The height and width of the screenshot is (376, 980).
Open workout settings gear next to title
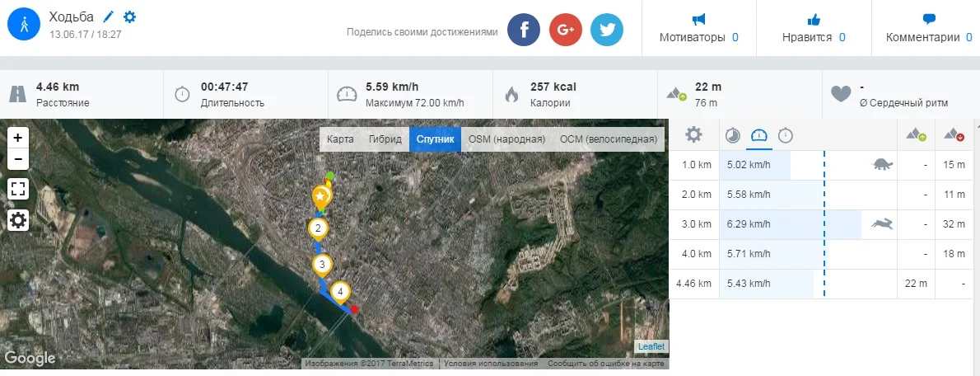(129, 17)
